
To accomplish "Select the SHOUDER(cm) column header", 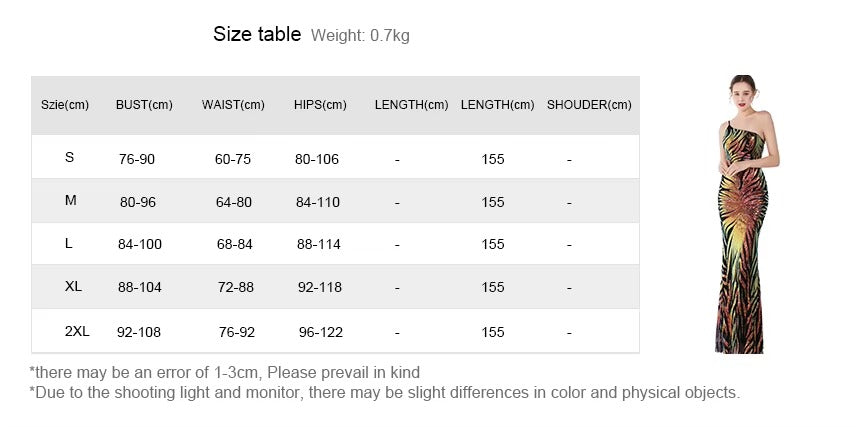I will (589, 105).
